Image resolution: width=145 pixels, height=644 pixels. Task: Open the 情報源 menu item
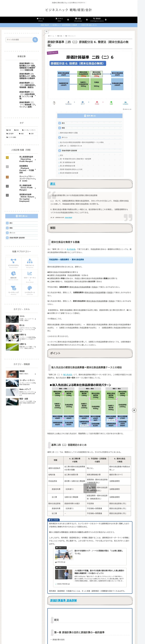click(x=97, y=20)
